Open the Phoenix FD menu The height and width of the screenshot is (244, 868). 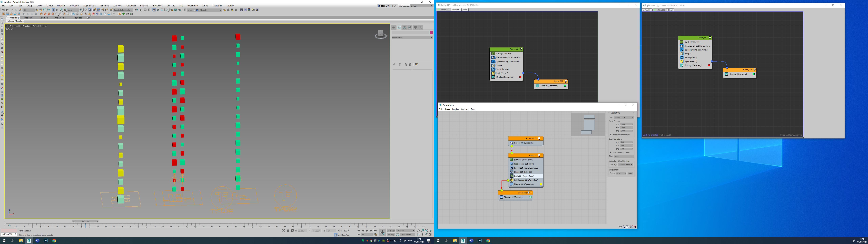pyautogui.click(x=192, y=6)
